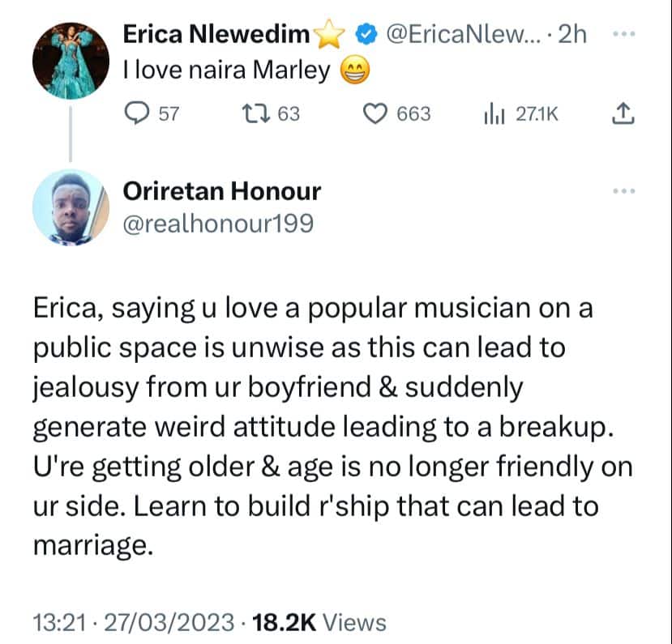Like the tweet with the heart icon
This screenshot has height=644, width=672.
click(x=375, y=115)
